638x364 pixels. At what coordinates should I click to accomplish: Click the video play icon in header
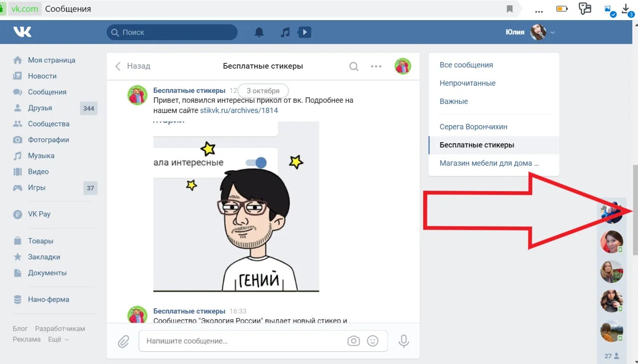(305, 32)
